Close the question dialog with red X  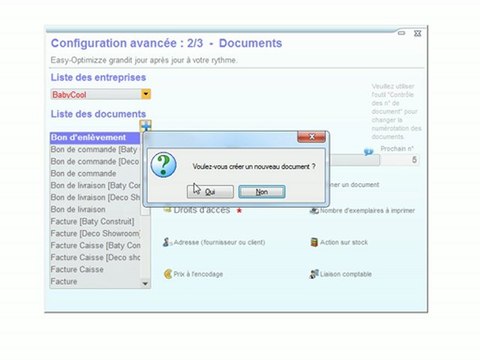pos(311,137)
